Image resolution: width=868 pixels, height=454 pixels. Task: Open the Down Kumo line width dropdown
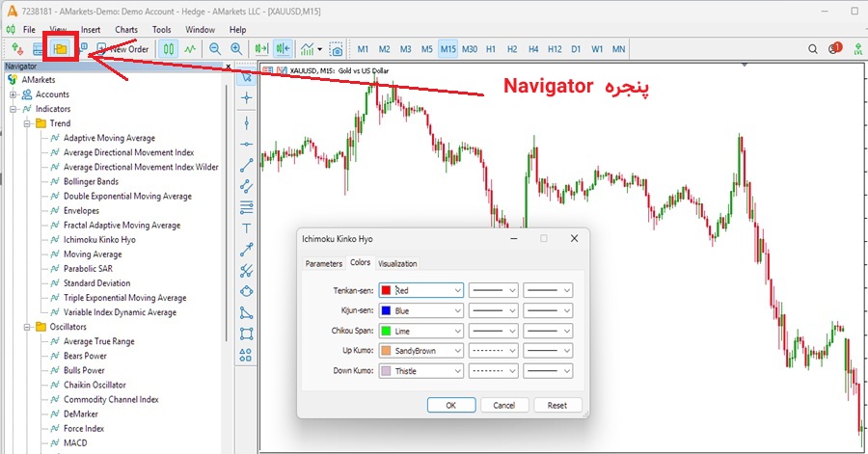pyautogui.click(x=548, y=371)
